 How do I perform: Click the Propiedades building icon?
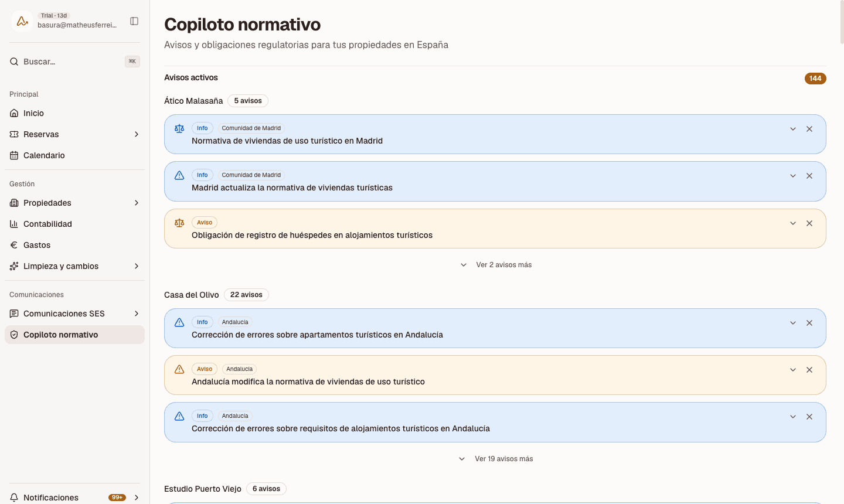(x=14, y=203)
